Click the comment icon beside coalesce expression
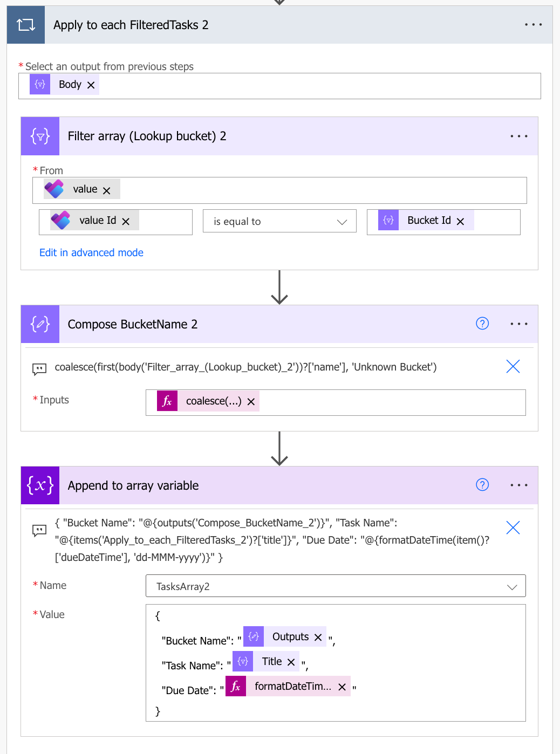The image size is (560, 754). 39,369
